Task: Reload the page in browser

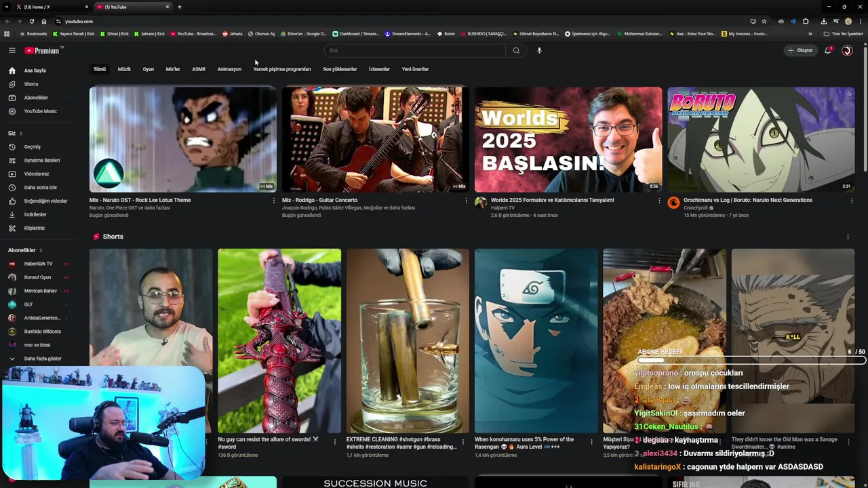Action: pyautogui.click(x=31, y=21)
